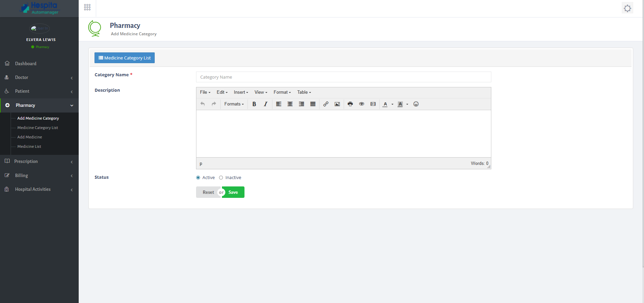Open the emoticons picker
Screen dimensions: 644x303
point(416,104)
